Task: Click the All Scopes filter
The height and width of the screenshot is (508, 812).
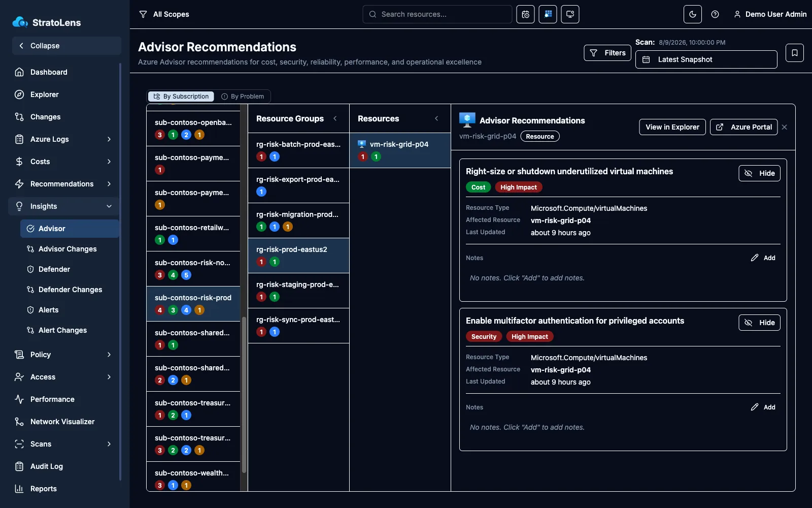Action: click(x=164, y=14)
